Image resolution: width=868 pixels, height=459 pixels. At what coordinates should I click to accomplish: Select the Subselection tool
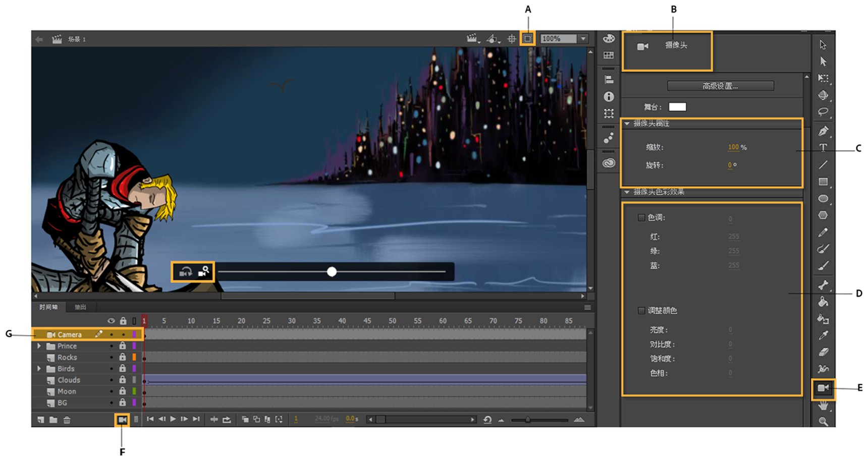pyautogui.click(x=823, y=62)
